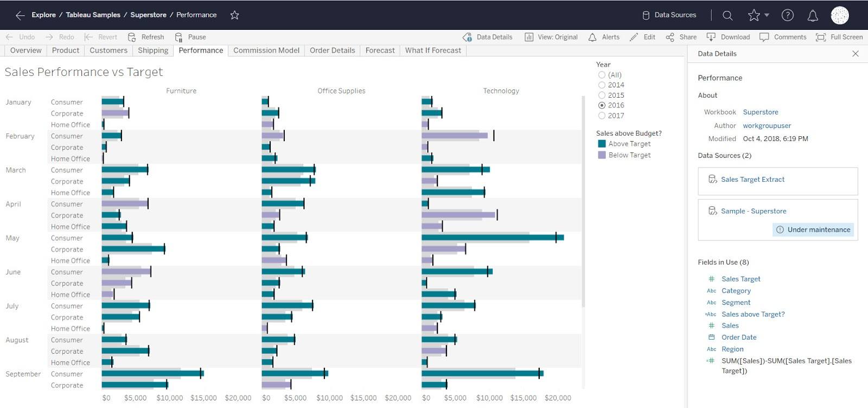Switch to the Customers tab
Viewport: 868px width, 408px height.
click(x=108, y=50)
